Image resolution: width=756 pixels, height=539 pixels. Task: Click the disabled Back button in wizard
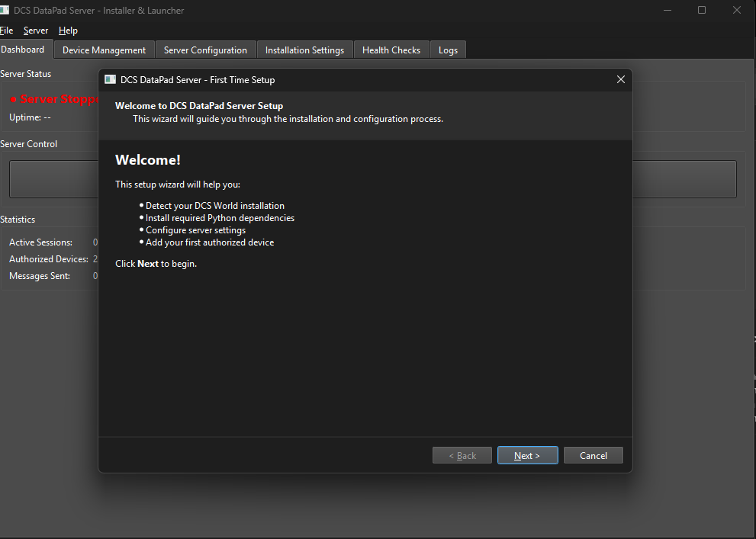(462, 455)
